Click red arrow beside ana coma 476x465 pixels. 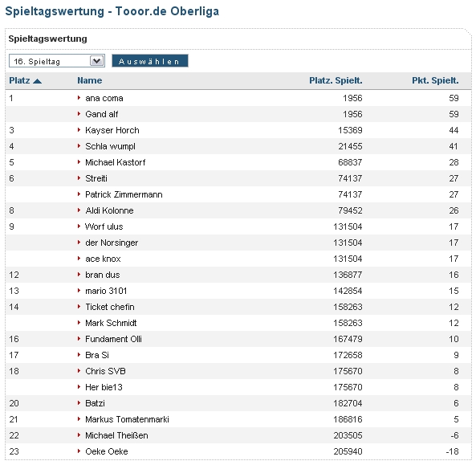79,98
